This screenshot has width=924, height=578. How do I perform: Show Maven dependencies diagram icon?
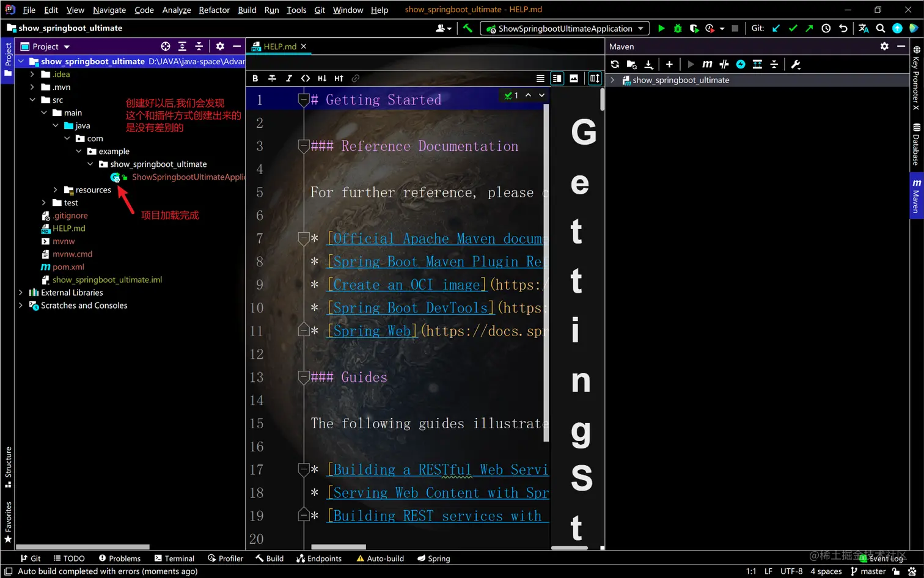(757, 64)
